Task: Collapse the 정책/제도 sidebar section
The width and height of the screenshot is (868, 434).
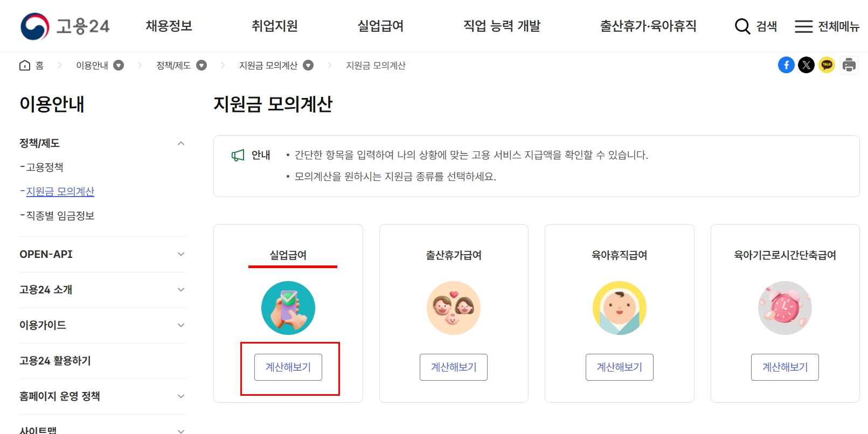Action: [x=181, y=143]
